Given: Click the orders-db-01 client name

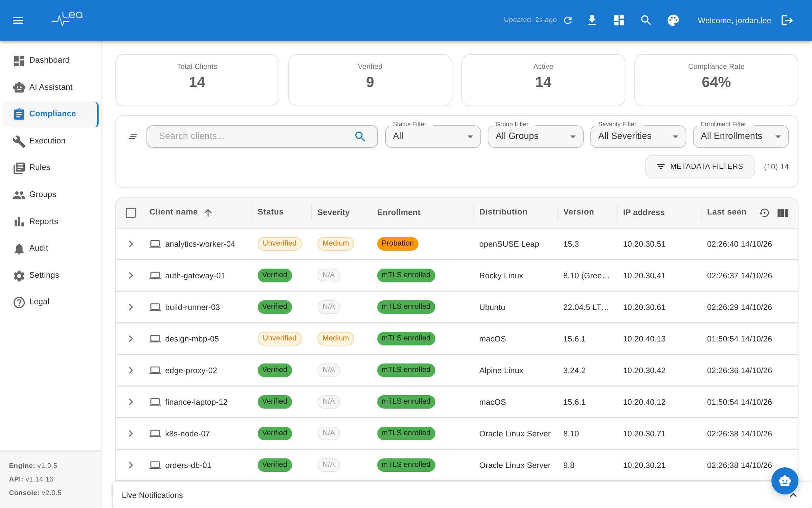Looking at the screenshot, I should [x=188, y=465].
